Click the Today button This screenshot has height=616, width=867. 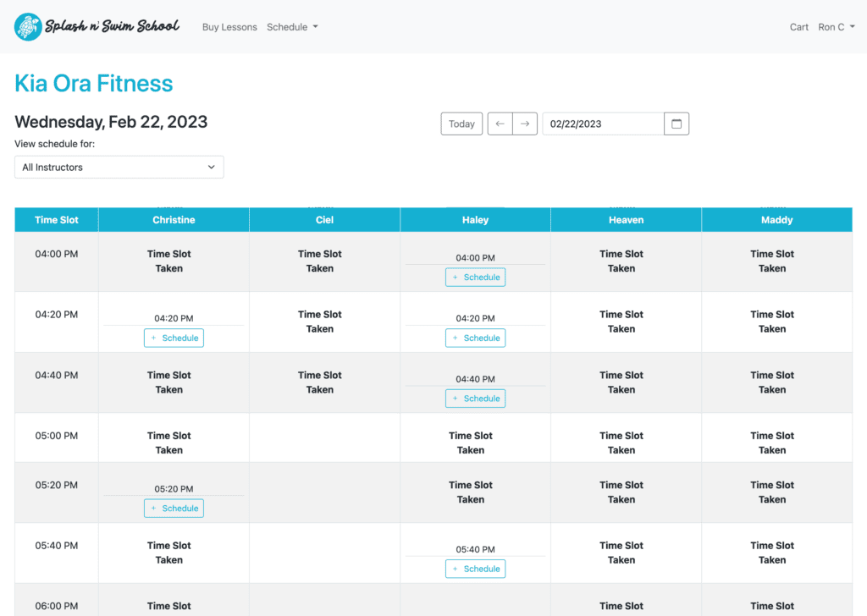(461, 124)
